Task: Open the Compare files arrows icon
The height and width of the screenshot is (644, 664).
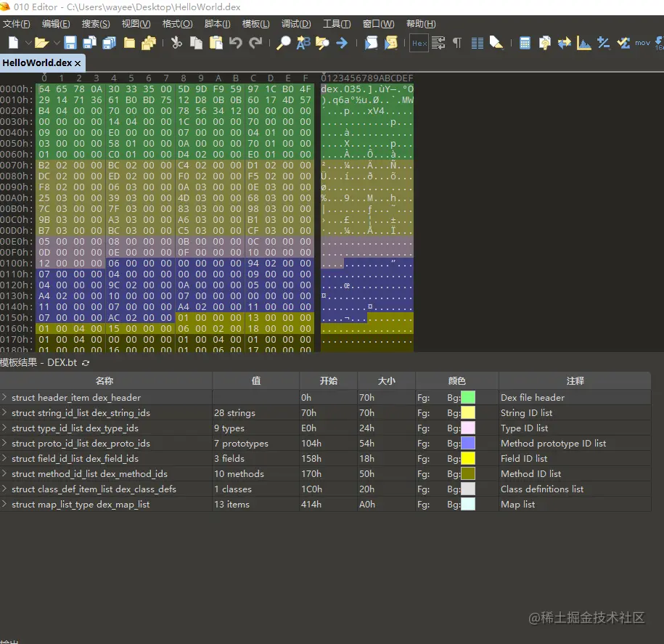Action: point(564,43)
